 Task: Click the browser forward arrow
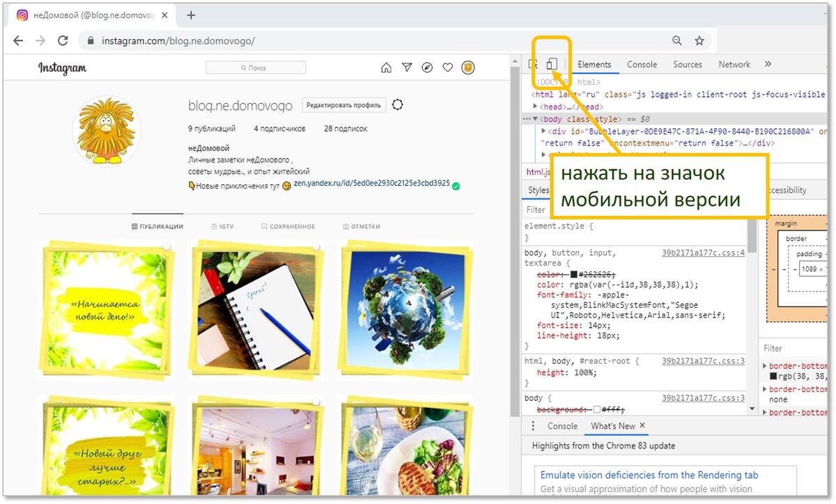point(40,41)
